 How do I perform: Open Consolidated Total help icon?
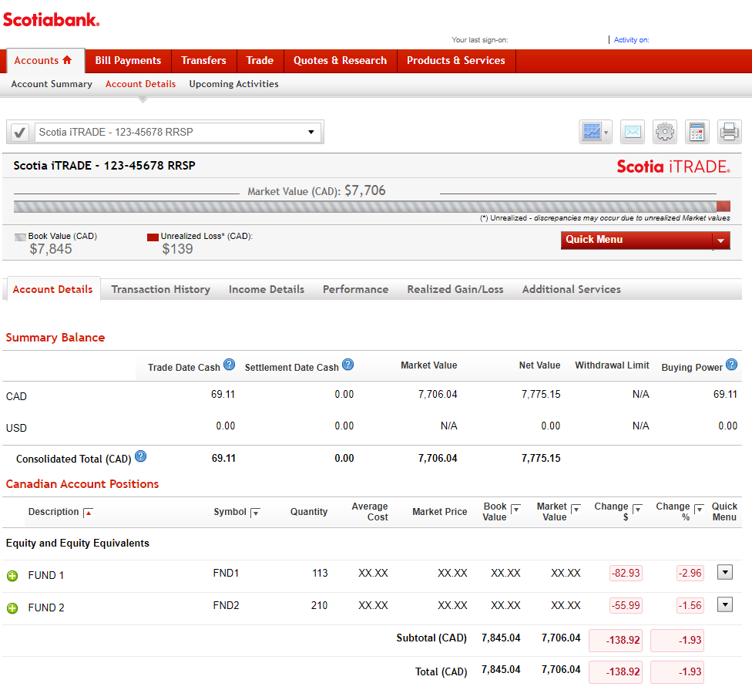point(140,456)
